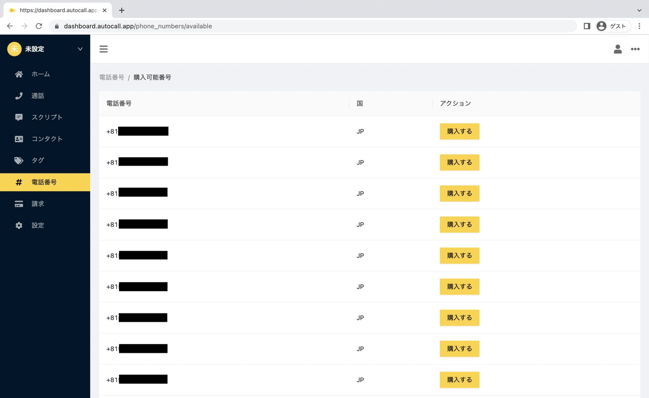Click 購入する for the fifth phone number
The image size is (649, 398).
tap(459, 256)
